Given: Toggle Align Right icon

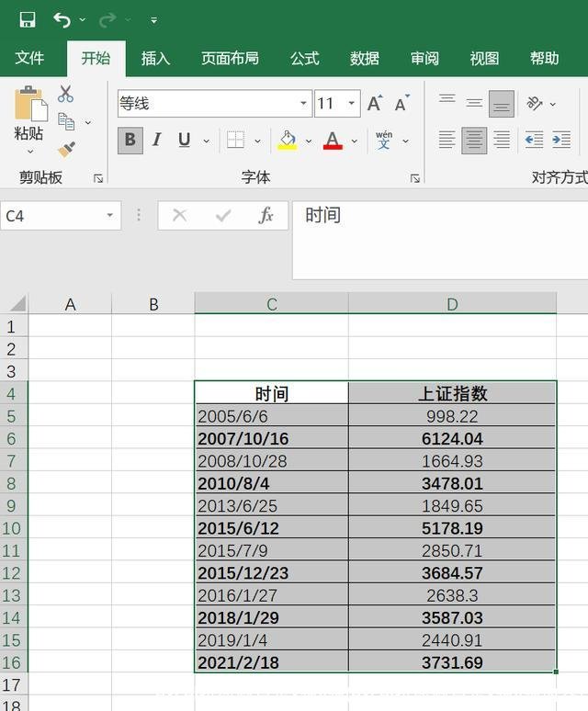Looking at the screenshot, I should pyautogui.click(x=502, y=141).
